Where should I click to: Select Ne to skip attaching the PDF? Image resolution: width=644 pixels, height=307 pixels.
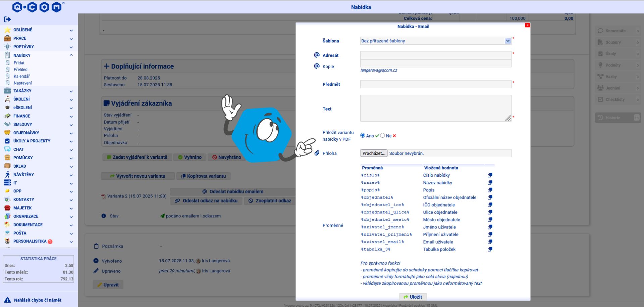coord(382,135)
